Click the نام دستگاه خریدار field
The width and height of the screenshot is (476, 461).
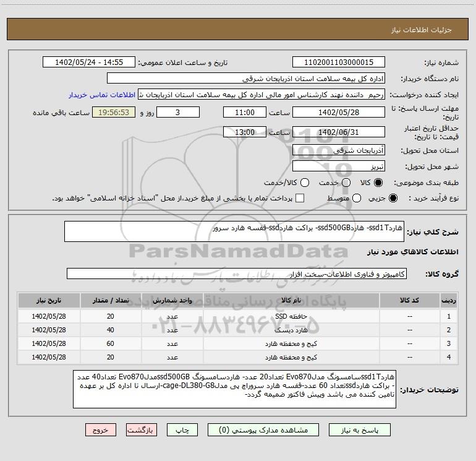tap(246, 79)
